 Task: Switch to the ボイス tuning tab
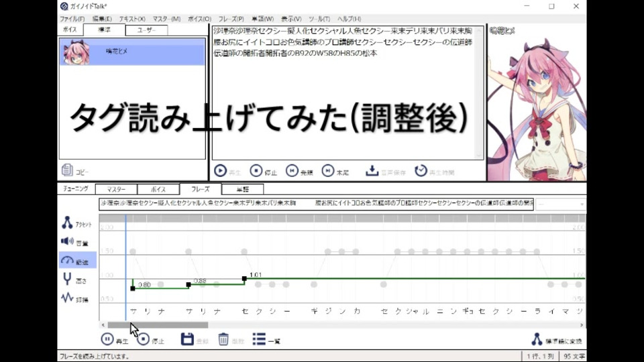click(x=158, y=189)
